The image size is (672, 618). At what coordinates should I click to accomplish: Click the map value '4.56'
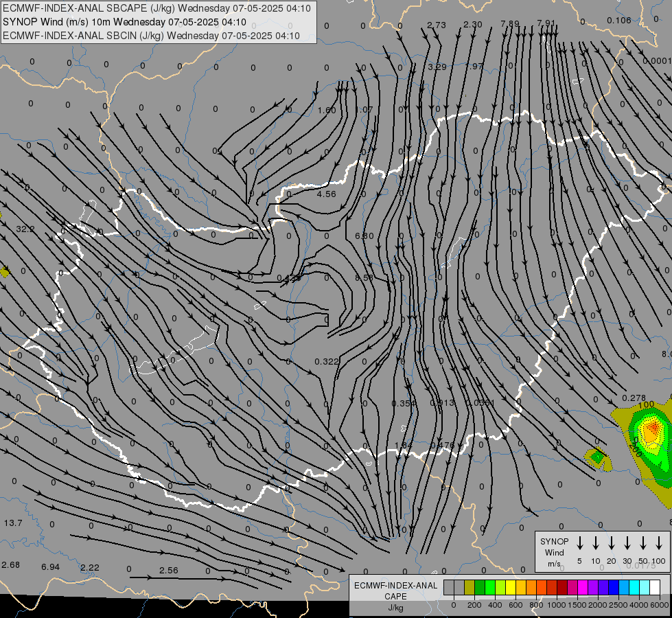point(326,194)
